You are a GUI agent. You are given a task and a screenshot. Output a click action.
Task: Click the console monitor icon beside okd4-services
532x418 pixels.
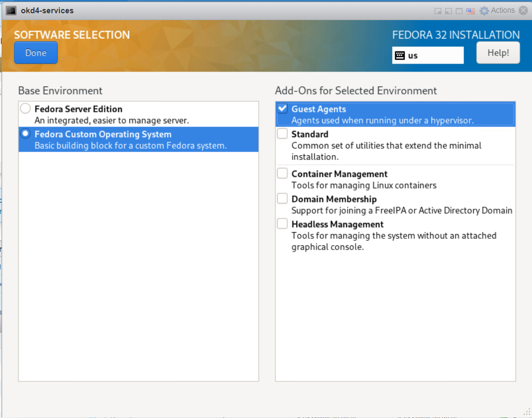click(11, 11)
